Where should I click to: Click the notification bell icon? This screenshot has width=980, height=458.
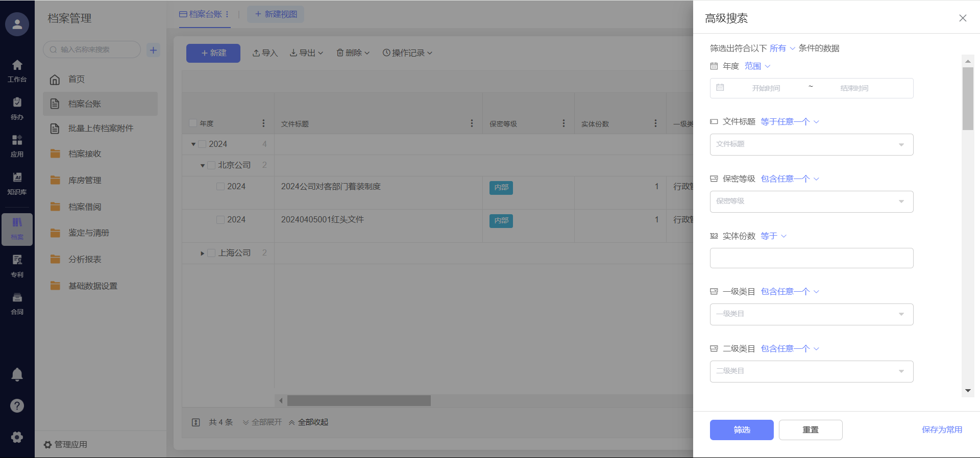17,375
